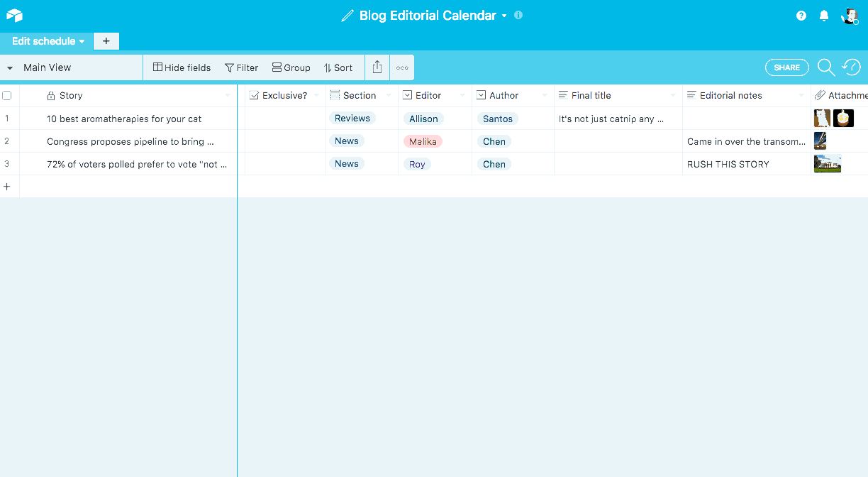Viewport: 868px width, 477px height.
Task: Open the Section column dropdown arrow
Action: pyautogui.click(x=388, y=96)
